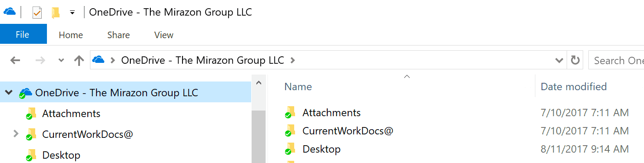Sort by the Name column header
The image size is (644, 163).
point(298,87)
